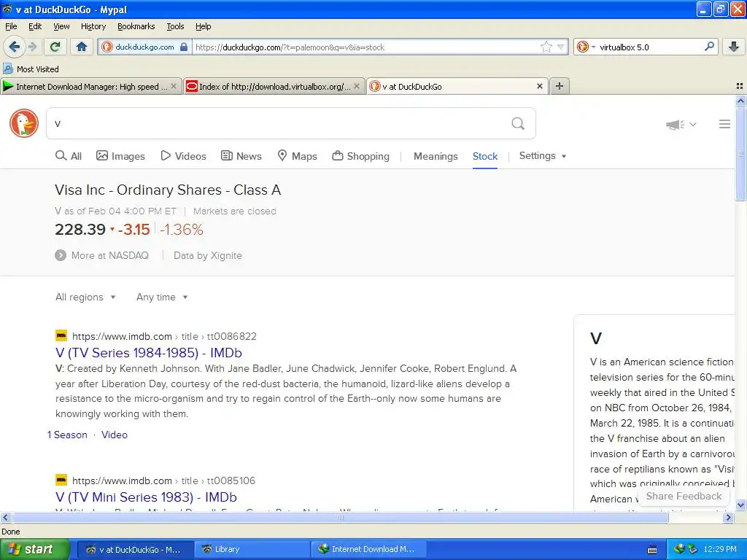This screenshot has width=747, height=560.
Task: Open the View menu
Action: 61,26
